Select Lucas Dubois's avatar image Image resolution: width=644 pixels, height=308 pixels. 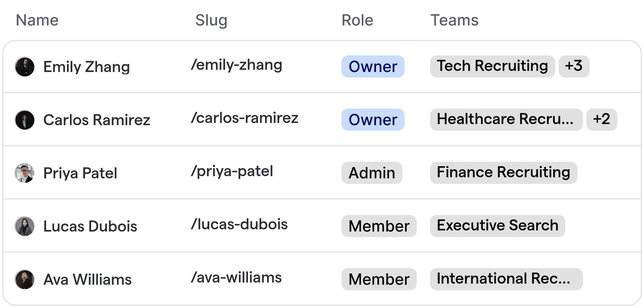[25, 226]
